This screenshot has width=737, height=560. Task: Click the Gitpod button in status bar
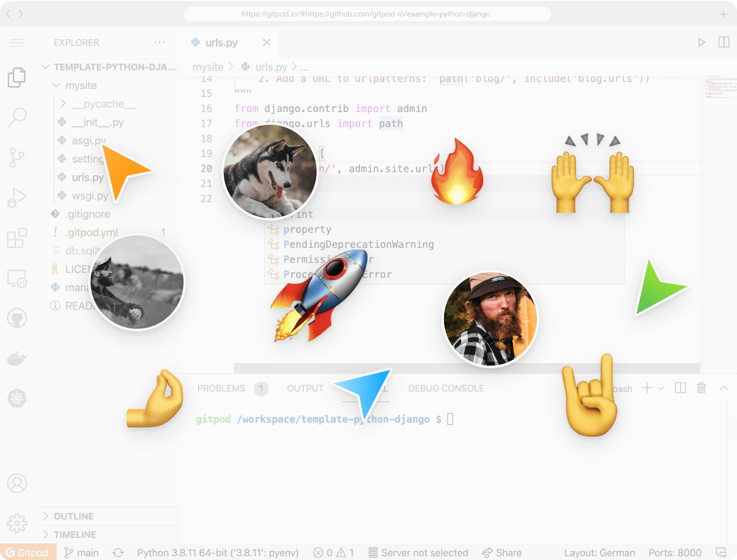[28, 553]
